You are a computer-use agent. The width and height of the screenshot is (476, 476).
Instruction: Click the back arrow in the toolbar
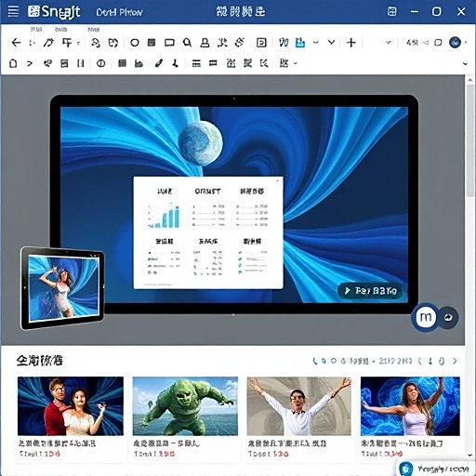[16, 43]
